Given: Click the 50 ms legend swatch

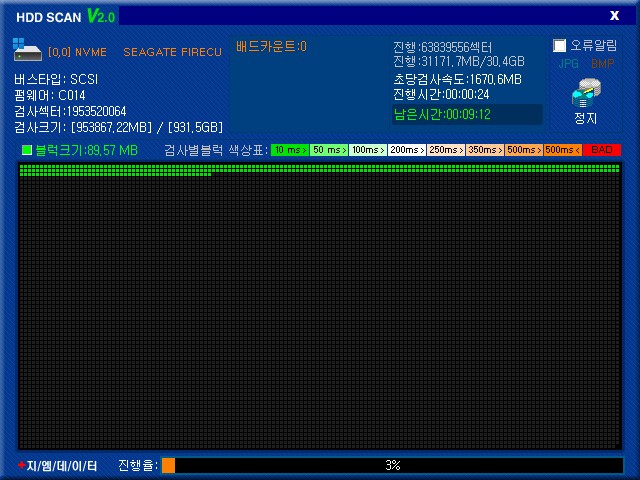Looking at the screenshot, I should click(x=329, y=150).
